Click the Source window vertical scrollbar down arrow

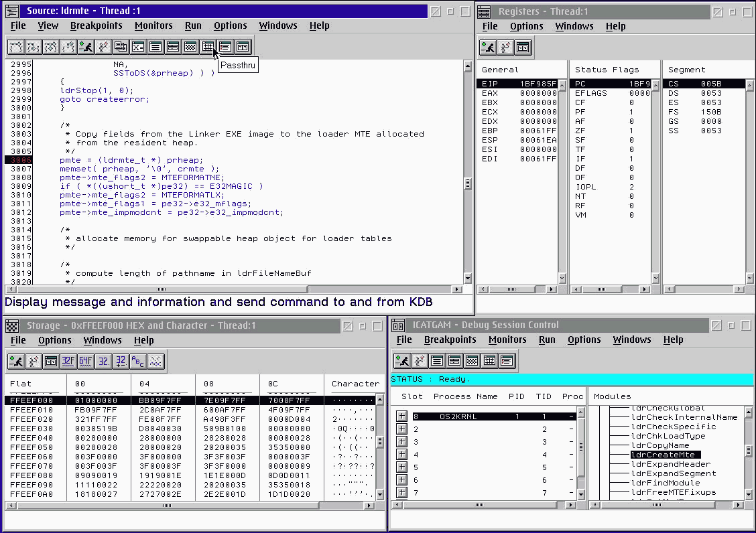[467, 278]
